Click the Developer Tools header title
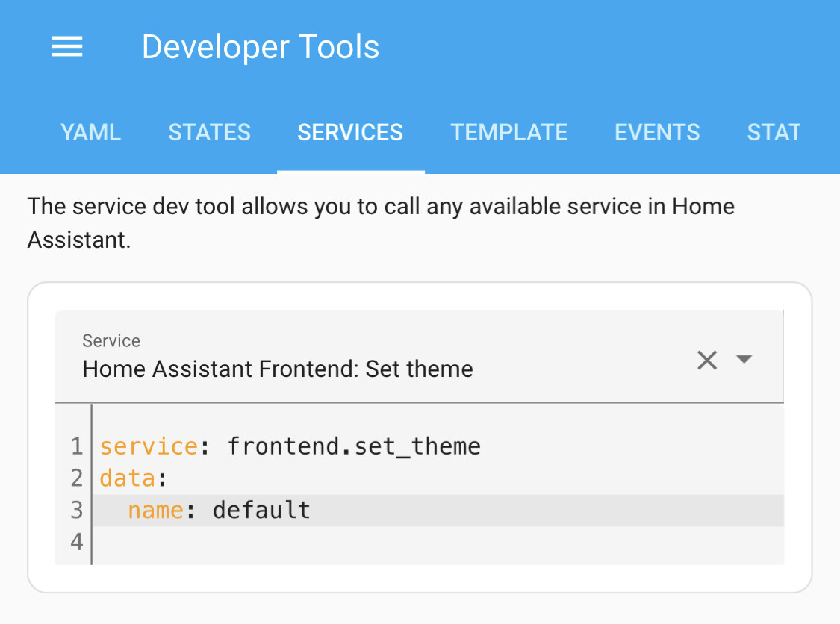The width and height of the screenshot is (840, 624). coord(261,47)
